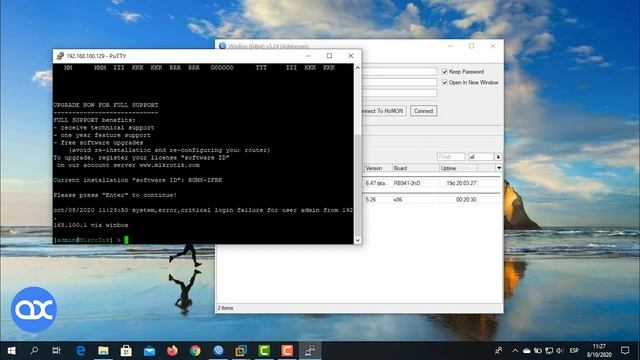Sort WinBox list by the Version column
The height and width of the screenshot is (360, 640).
click(377, 168)
